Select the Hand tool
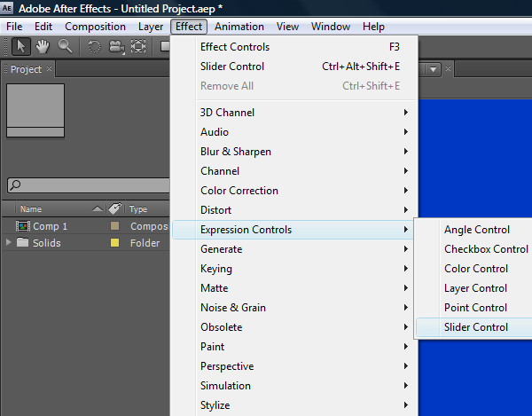This screenshot has height=416, width=532. pyautogui.click(x=43, y=46)
